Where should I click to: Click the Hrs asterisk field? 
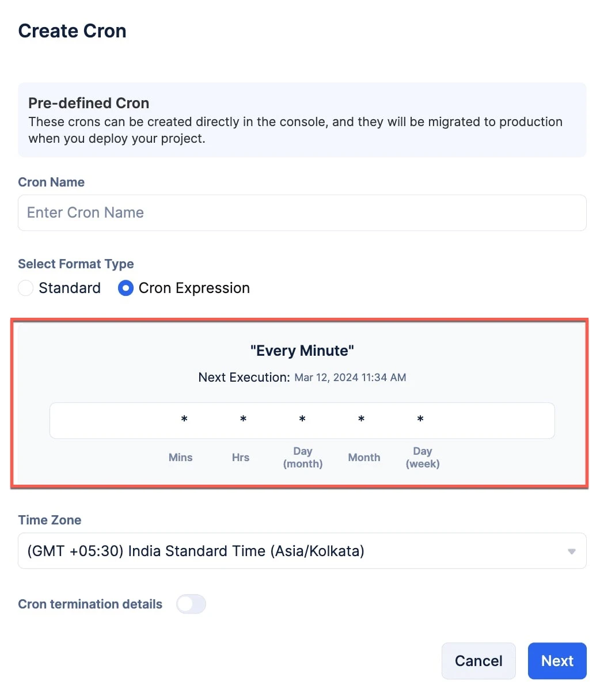pos(244,420)
